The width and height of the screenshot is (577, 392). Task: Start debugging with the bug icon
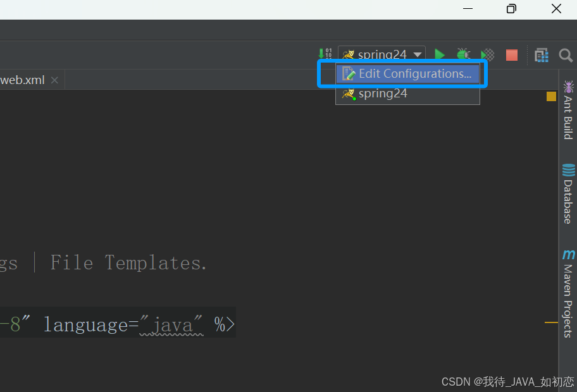click(x=463, y=54)
